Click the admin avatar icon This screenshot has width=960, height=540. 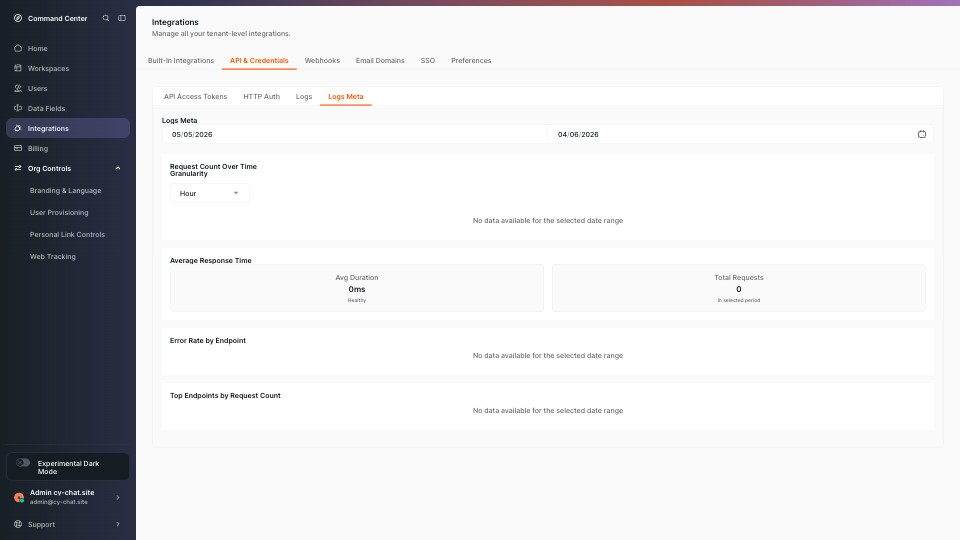[19, 497]
